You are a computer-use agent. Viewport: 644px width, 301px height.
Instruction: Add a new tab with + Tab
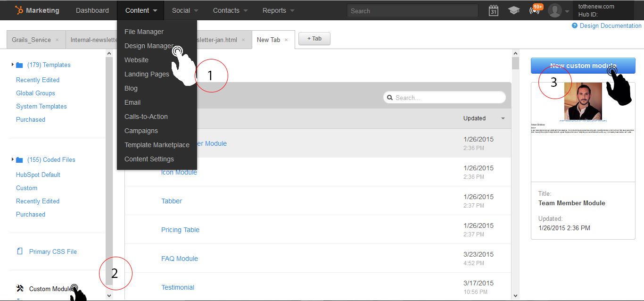[x=314, y=39]
